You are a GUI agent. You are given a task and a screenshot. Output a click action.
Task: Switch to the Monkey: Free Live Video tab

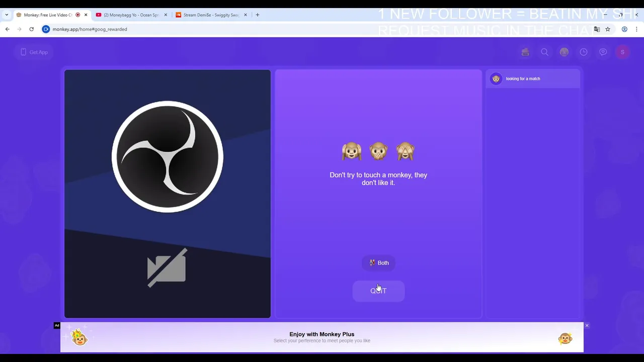pyautogui.click(x=51, y=15)
